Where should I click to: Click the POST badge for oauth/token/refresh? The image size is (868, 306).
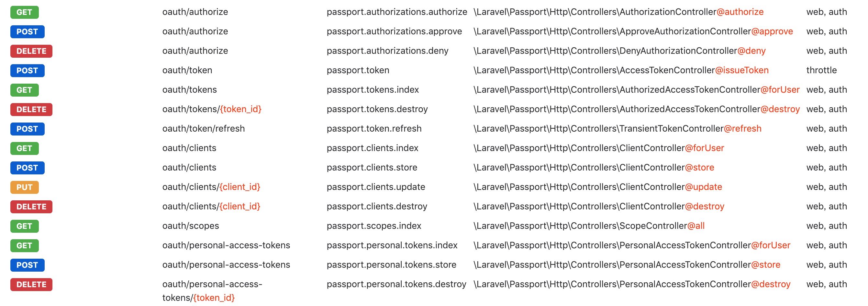point(27,129)
